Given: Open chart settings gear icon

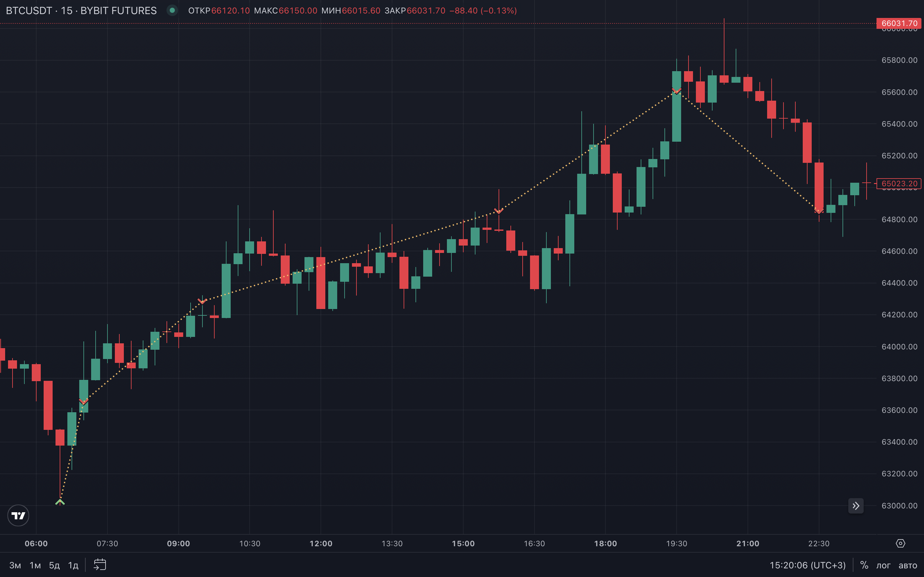Looking at the screenshot, I should coord(900,543).
